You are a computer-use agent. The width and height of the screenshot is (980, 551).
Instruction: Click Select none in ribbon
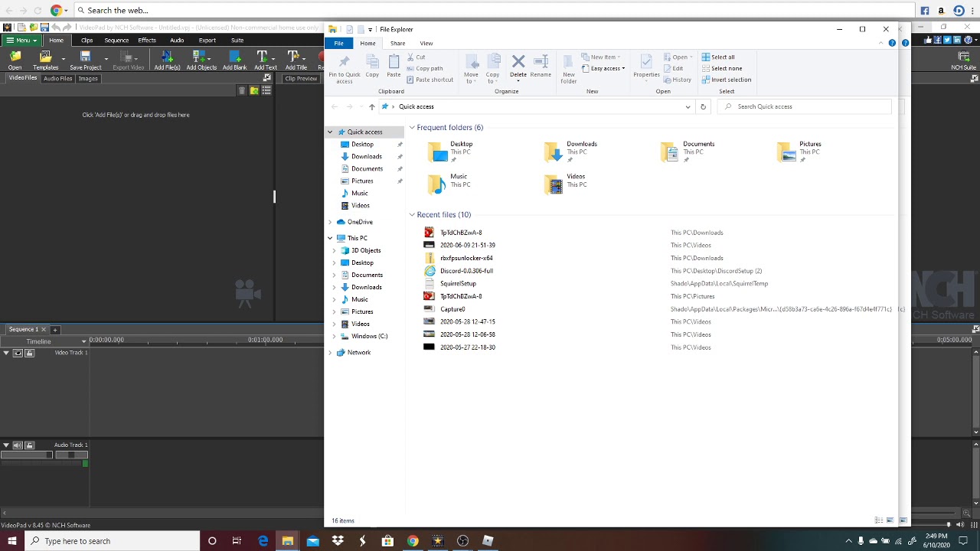721,68
